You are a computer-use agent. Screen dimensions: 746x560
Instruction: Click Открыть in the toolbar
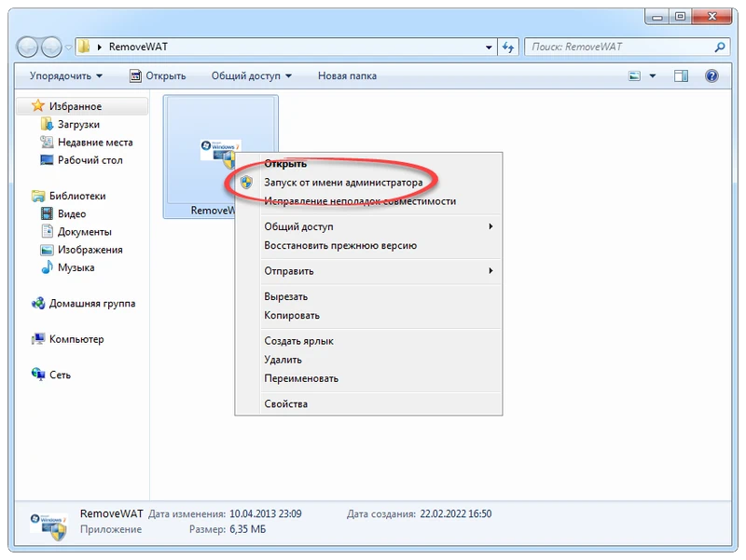158,76
